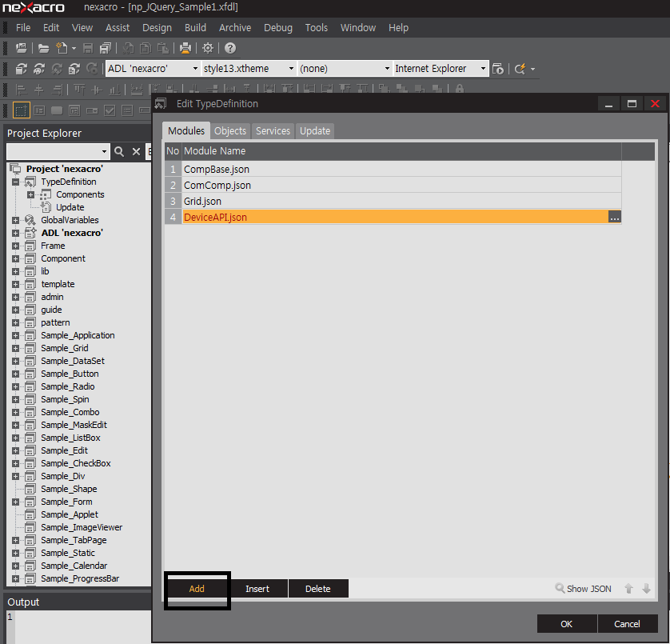Collapse the TypeDefinition tree node
This screenshot has height=644, width=670.
(16, 182)
